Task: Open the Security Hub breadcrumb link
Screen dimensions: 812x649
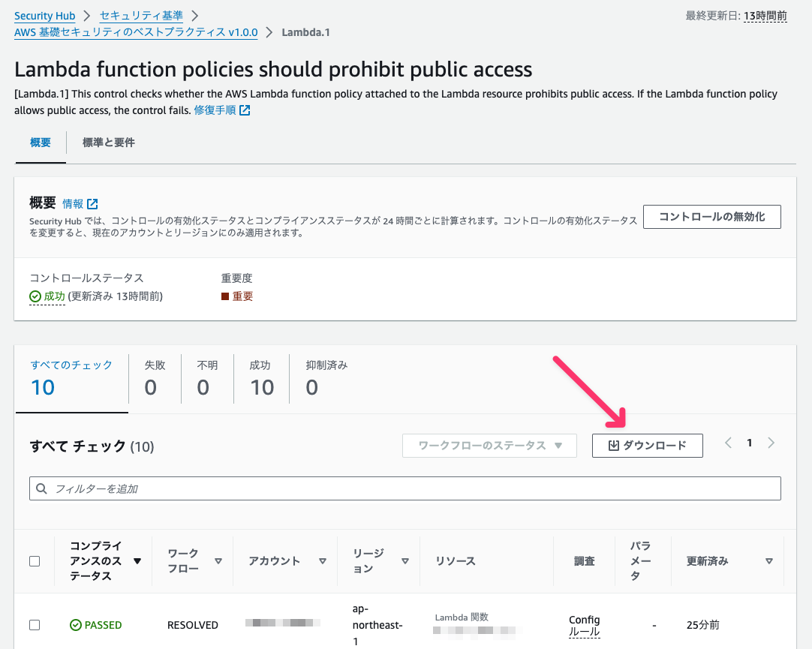Action: click(x=44, y=15)
